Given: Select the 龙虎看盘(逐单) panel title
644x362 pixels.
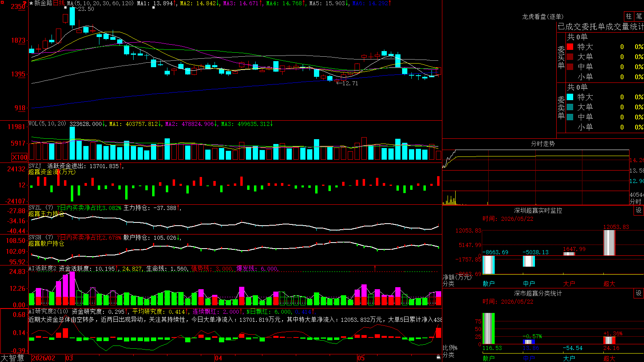Looking at the screenshot, I should coord(543,16).
